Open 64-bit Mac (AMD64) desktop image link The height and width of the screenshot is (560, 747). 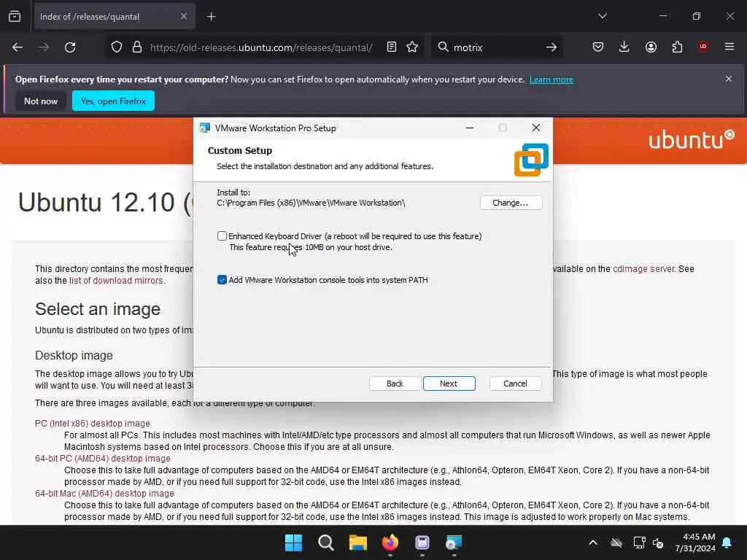pyautogui.click(x=104, y=494)
